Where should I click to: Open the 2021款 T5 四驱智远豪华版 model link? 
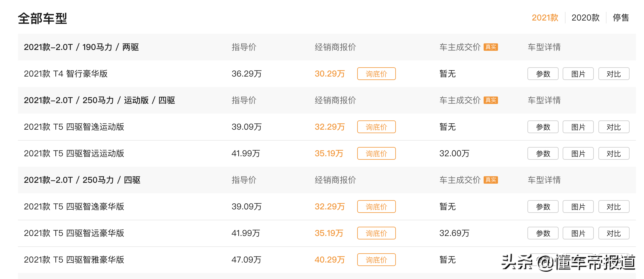(x=74, y=233)
